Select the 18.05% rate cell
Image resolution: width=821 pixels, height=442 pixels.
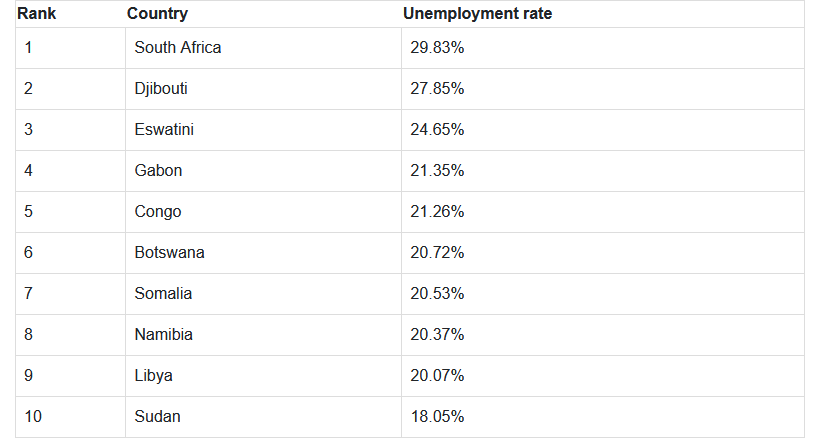pos(437,417)
